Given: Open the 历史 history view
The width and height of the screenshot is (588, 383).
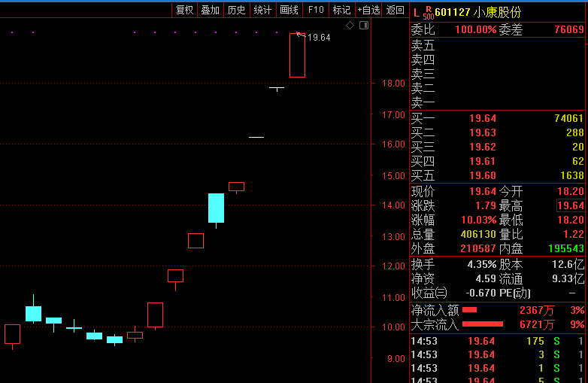Looking at the screenshot, I should (x=237, y=10).
